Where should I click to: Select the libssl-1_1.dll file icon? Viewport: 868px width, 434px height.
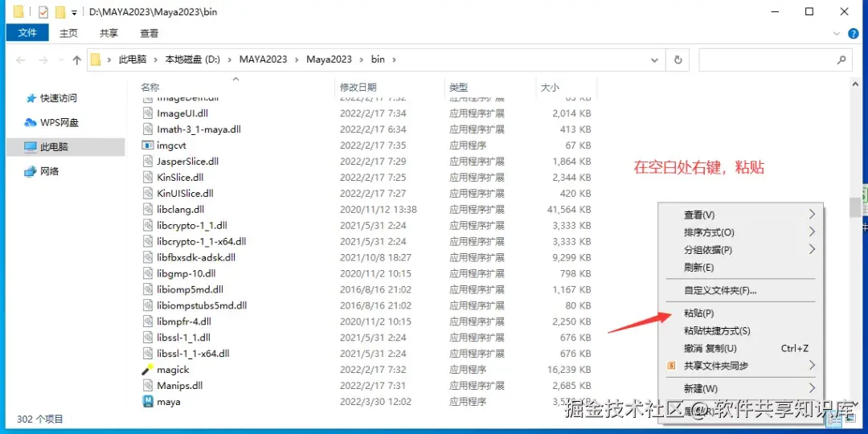pos(147,337)
